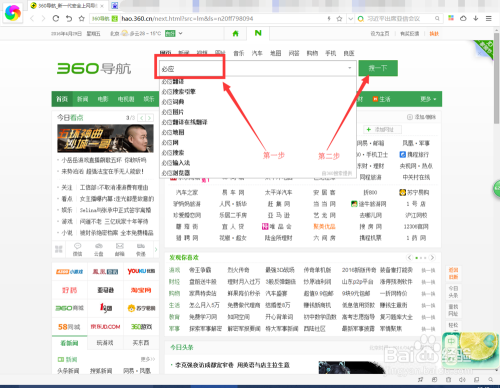Viewport: 500px width, 388px height.
Task: Click the 58同城 logo tile
Action: [69, 327]
